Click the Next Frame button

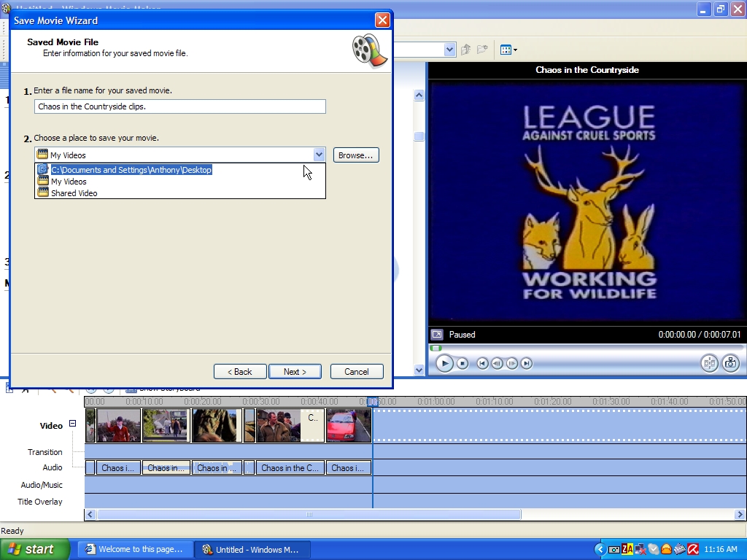tap(512, 363)
